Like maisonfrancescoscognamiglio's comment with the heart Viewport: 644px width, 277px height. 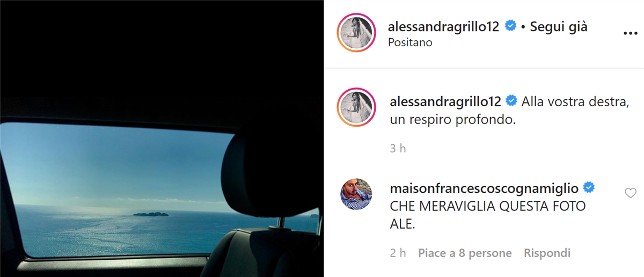[x=631, y=193]
